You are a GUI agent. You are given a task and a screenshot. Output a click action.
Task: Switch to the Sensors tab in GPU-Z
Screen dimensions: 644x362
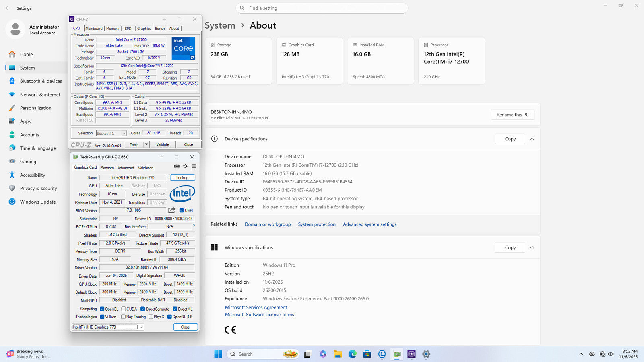pyautogui.click(x=107, y=168)
